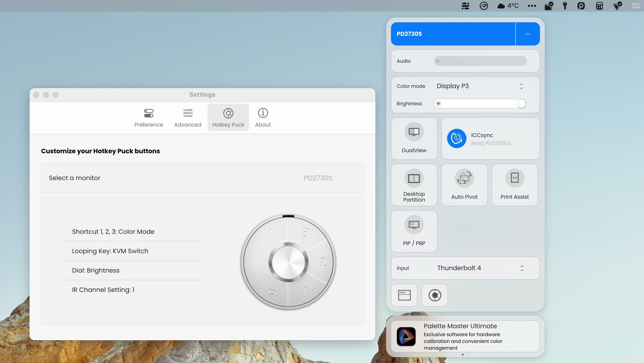The height and width of the screenshot is (363, 644).
Task: Click the folder with checkmark menu bar icon
Action: pyautogui.click(x=549, y=6)
